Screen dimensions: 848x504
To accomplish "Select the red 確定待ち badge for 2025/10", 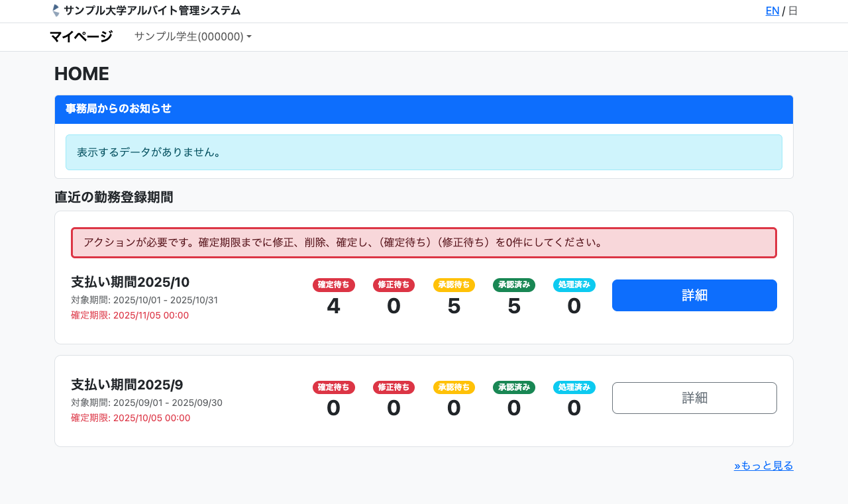I will point(333,285).
